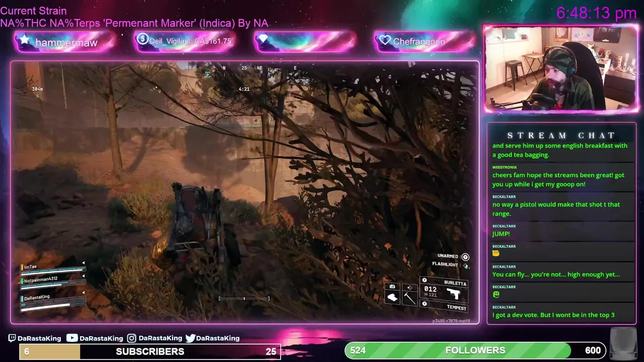
Task: Click the followers goal progress bar
Action: (475, 350)
